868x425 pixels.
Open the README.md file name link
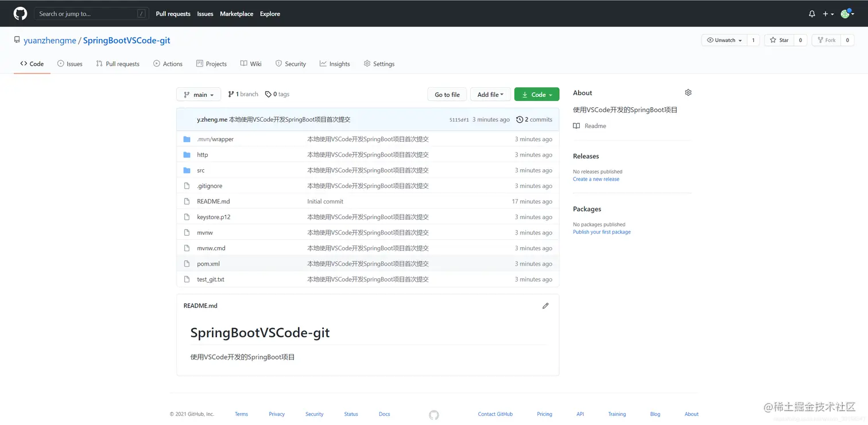[x=213, y=201]
